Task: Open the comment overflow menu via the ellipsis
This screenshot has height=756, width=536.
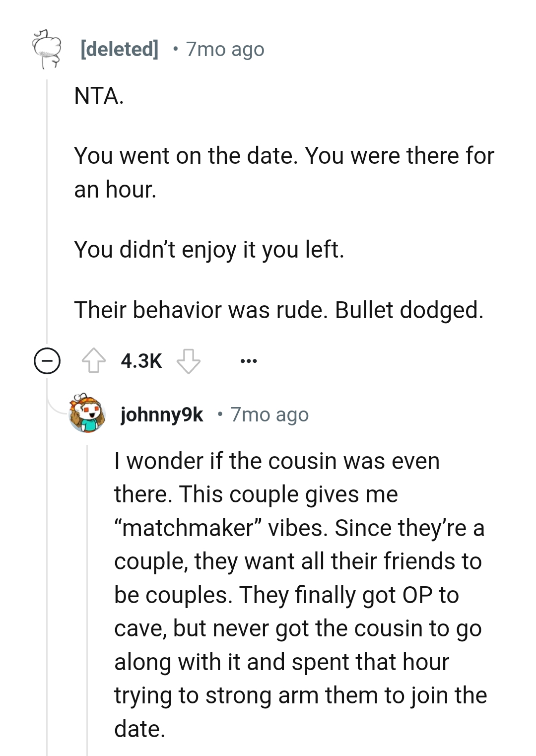Action: (x=250, y=361)
